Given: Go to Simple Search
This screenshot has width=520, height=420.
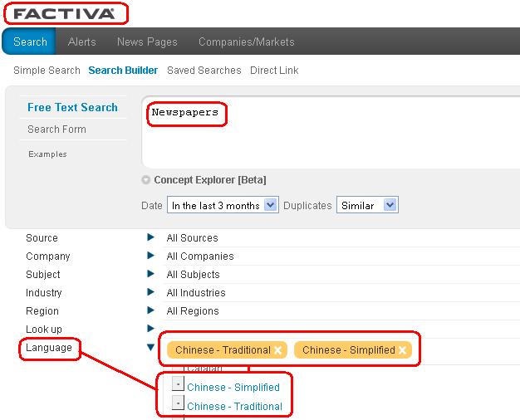Looking at the screenshot, I should [x=47, y=71].
